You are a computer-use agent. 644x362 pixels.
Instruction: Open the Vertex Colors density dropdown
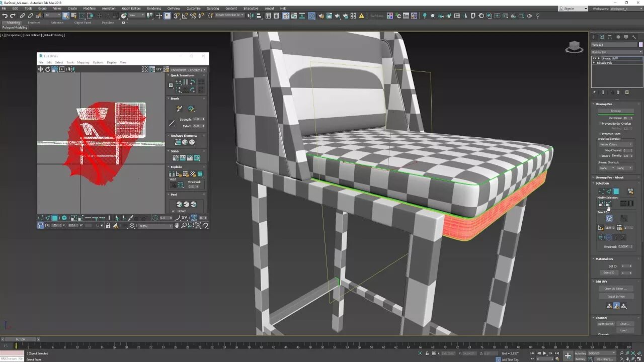click(616, 144)
